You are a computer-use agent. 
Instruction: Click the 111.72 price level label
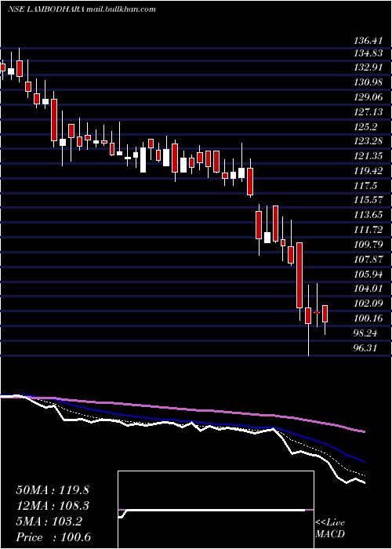click(x=369, y=230)
